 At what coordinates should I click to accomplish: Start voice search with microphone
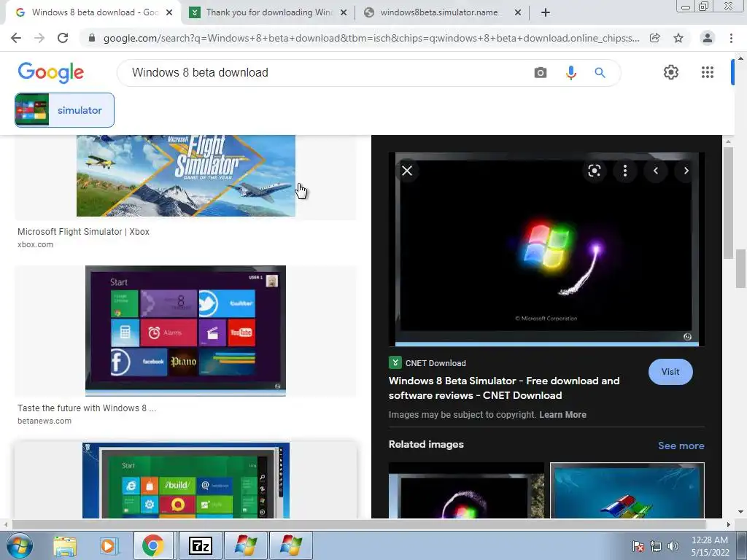570,72
